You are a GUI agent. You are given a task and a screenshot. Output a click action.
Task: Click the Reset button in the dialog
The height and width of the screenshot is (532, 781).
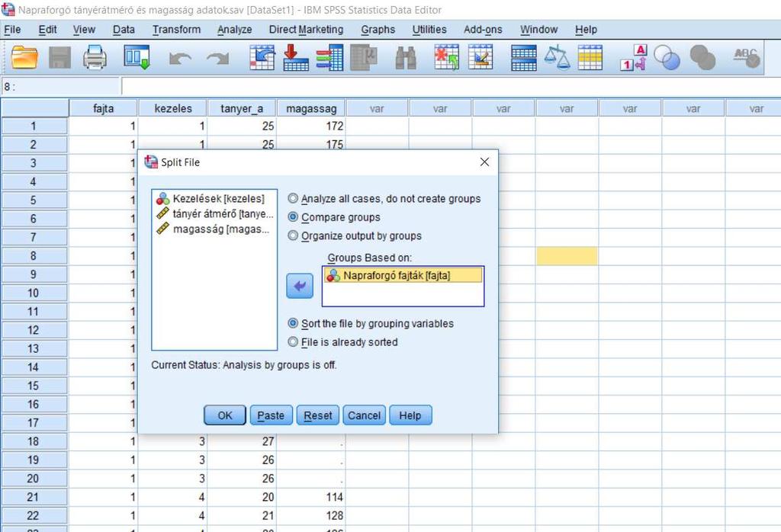coord(318,415)
